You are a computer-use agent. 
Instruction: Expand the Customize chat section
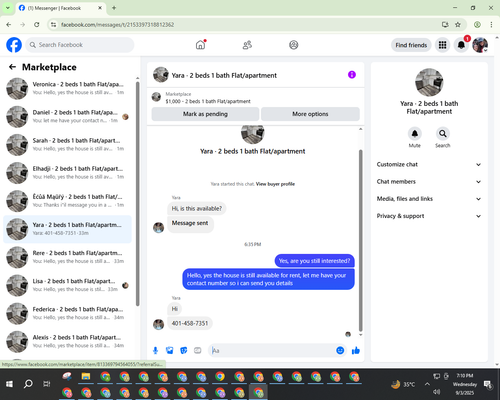click(x=429, y=164)
